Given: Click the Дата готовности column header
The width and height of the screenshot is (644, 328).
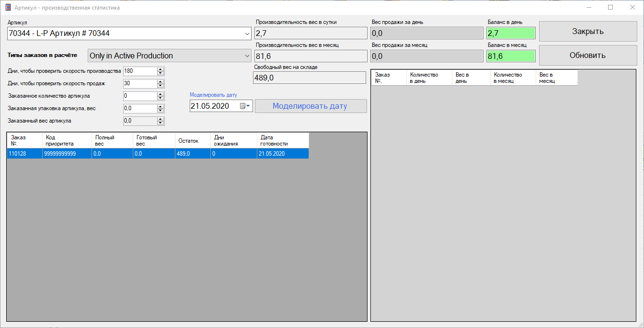Looking at the screenshot, I should click(x=282, y=140).
